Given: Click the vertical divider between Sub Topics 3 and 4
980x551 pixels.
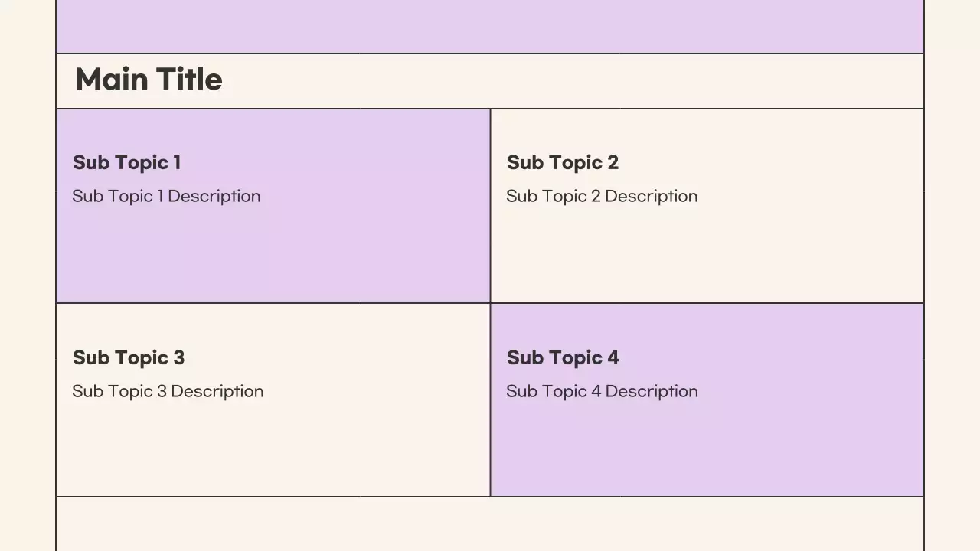Looking at the screenshot, I should click(x=490, y=400).
